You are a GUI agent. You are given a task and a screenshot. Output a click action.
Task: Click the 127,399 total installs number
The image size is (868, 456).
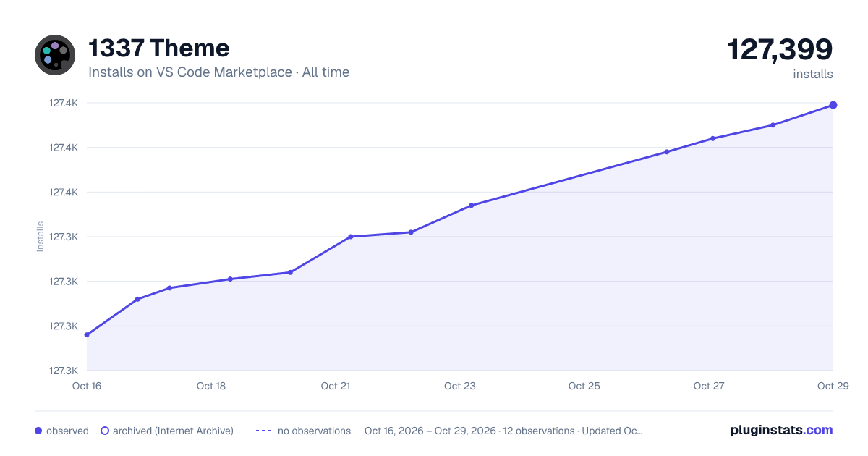click(x=780, y=49)
